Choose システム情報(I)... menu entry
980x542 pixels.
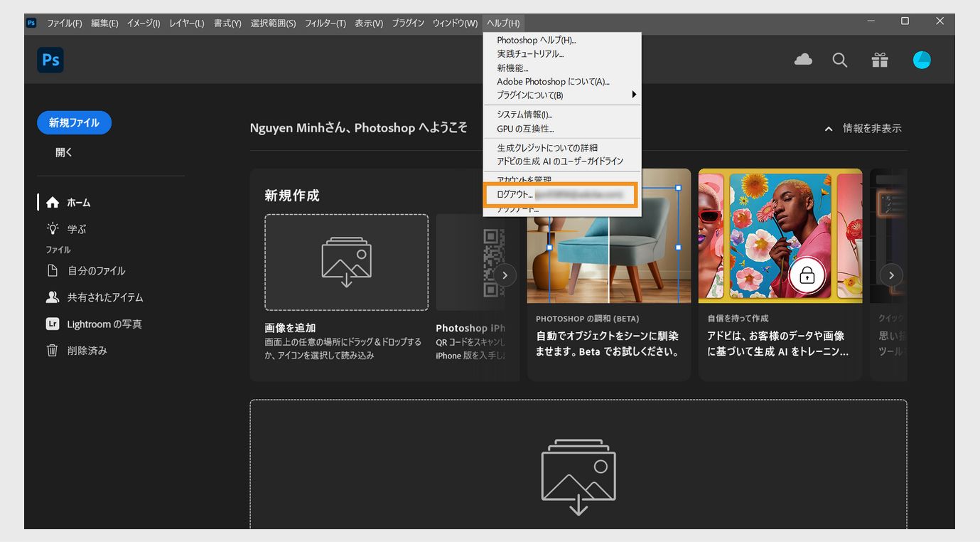[x=562, y=115]
